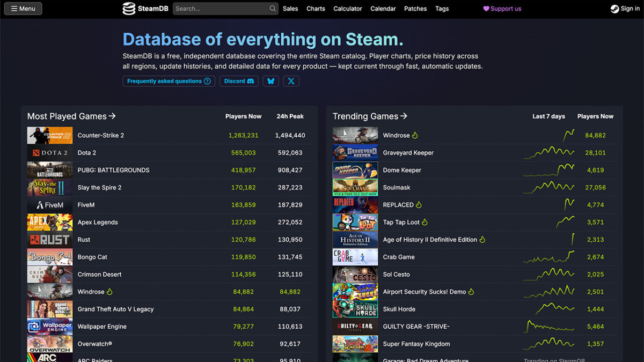Switch to the Calendar nav item

tap(383, 9)
